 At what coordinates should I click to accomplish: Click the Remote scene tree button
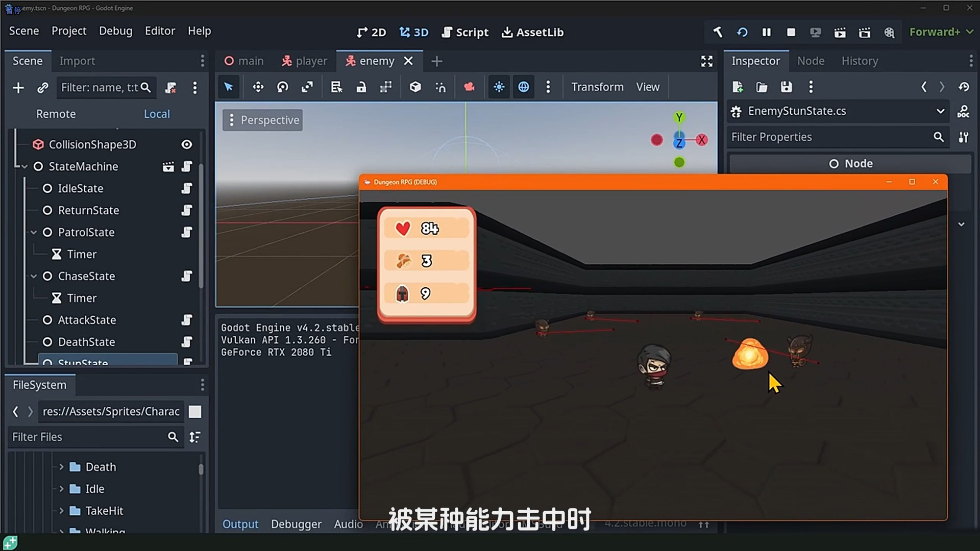(x=56, y=114)
